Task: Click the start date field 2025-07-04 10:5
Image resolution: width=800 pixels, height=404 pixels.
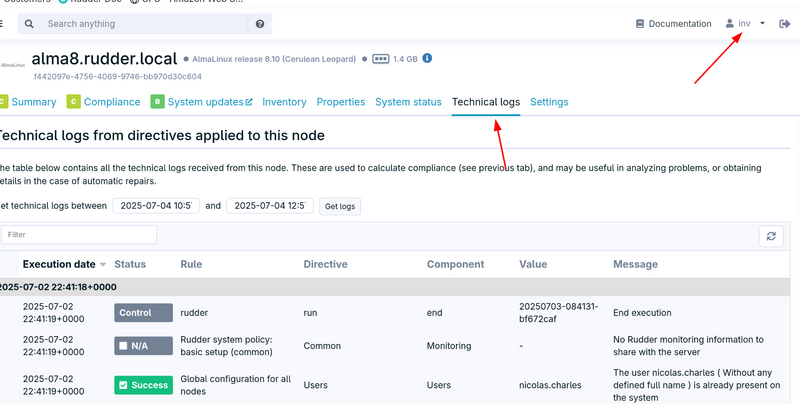Action: tap(156, 206)
